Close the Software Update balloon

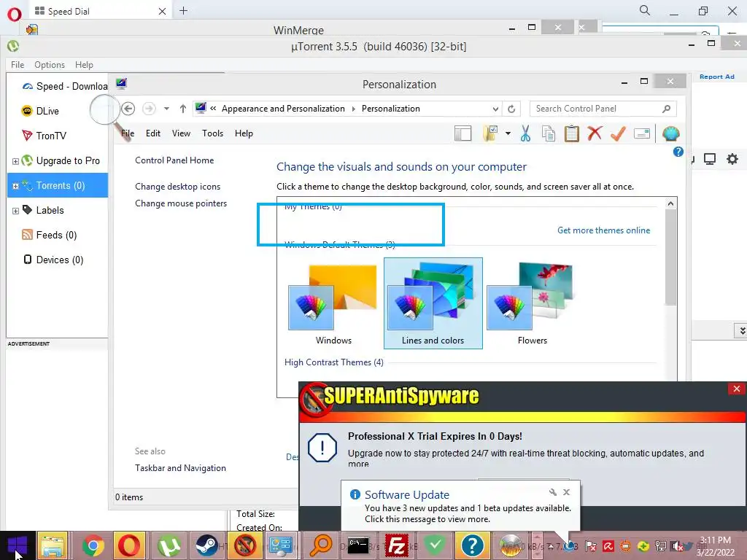point(566,492)
